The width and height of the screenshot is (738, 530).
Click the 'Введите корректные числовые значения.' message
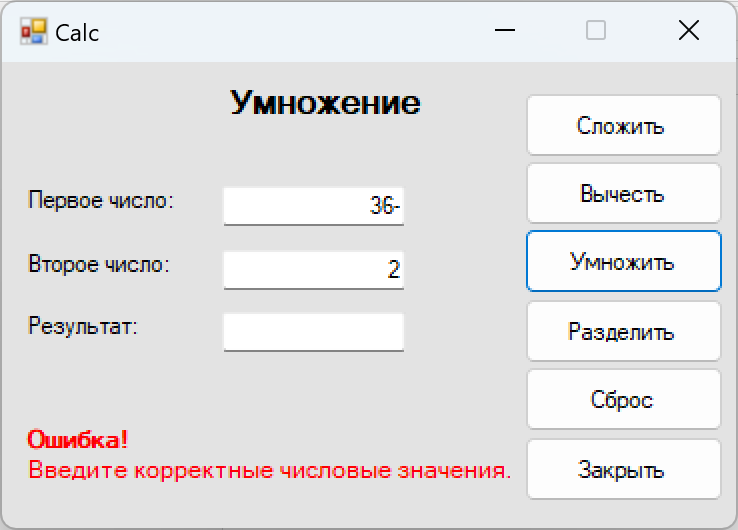click(270, 470)
